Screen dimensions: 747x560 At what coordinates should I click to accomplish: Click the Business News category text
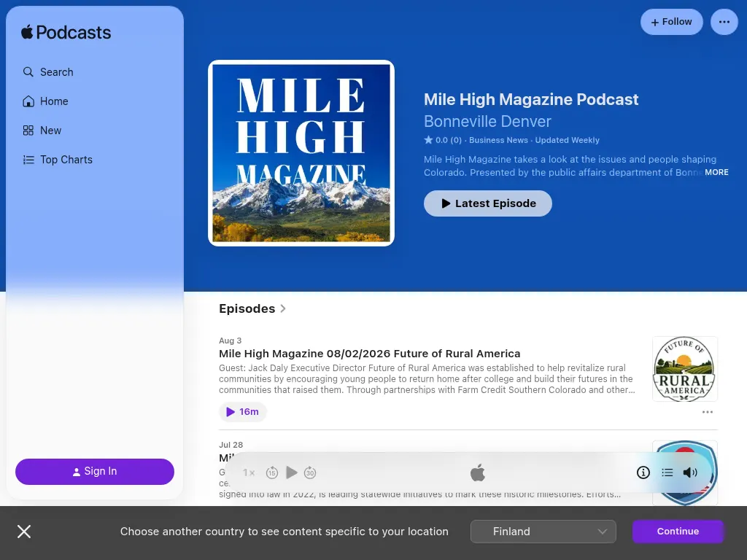(x=498, y=140)
